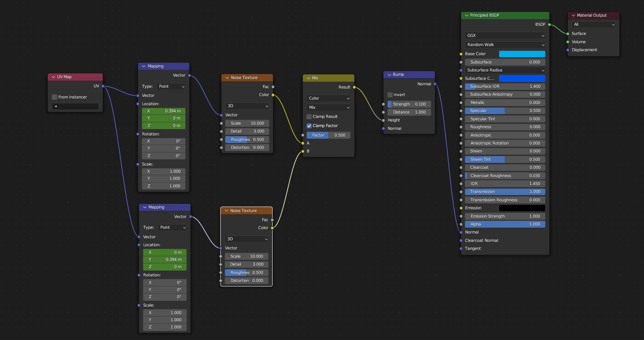Screen dimensions: 644x340
Task: Click the UV Map name input field
Action: pos(75,106)
